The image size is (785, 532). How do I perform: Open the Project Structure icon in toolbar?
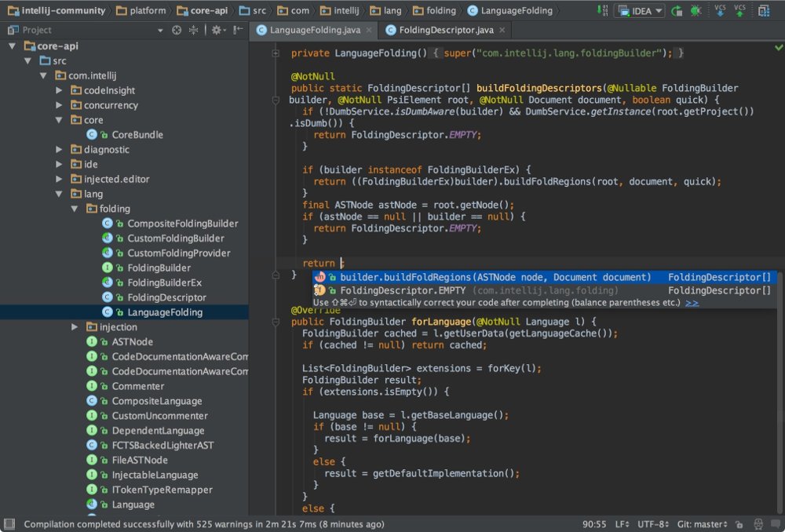(x=765, y=11)
